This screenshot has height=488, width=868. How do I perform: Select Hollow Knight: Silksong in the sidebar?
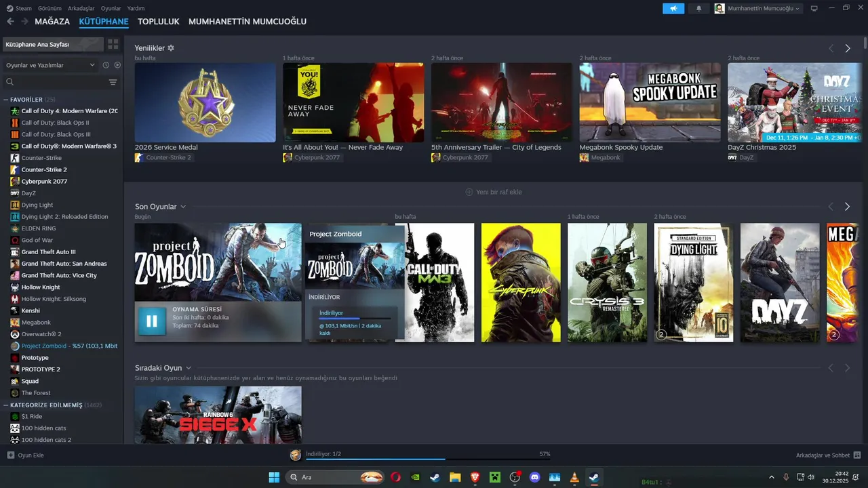point(53,299)
